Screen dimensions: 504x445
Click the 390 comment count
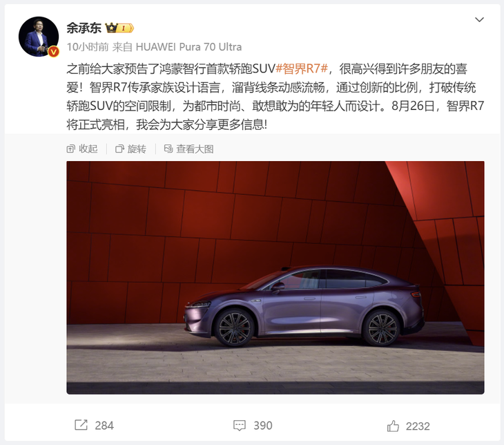[262, 426]
